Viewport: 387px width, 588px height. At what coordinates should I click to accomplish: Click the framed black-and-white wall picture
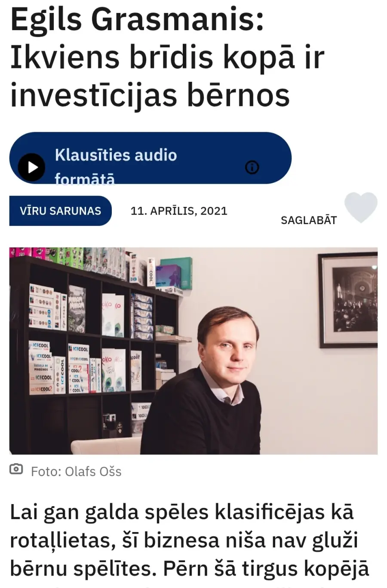(x=348, y=300)
